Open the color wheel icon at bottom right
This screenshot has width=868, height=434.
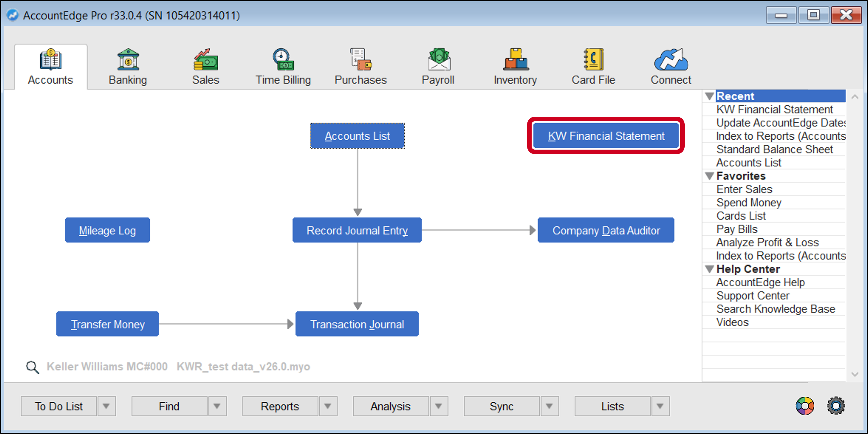pos(805,406)
